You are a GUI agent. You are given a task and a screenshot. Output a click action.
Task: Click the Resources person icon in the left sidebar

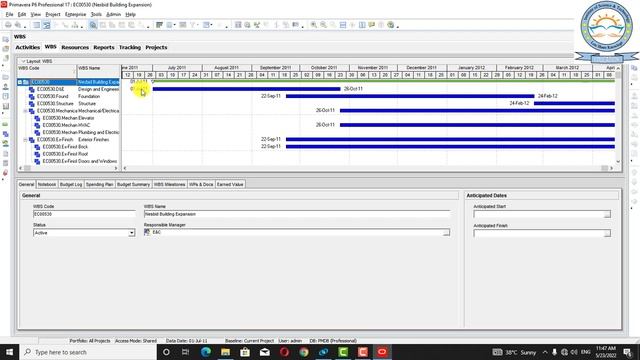pos(6,87)
